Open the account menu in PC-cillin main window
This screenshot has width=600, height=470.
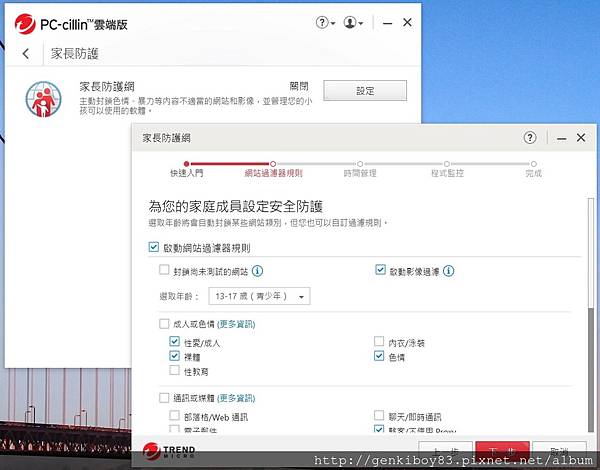[x=353, y=23]
